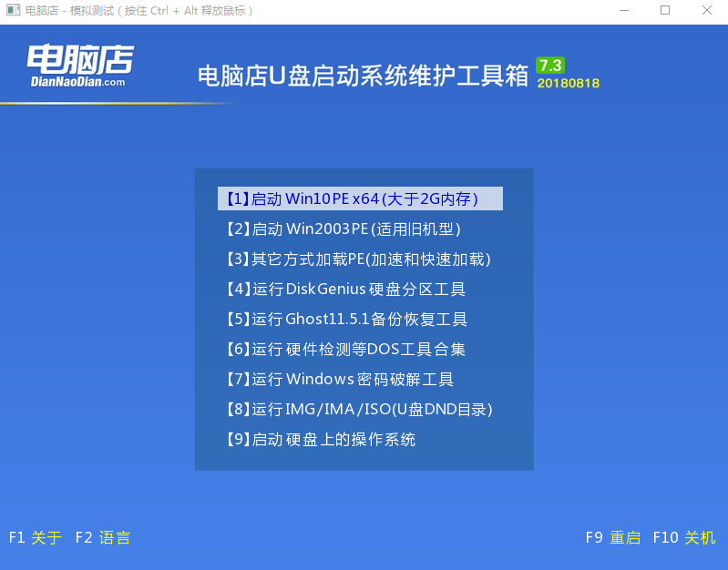The width and height of the screenshot is (728, 570).
Task: Open hardware detection DOS tools collection entry
Action: click(x=346, y=349)
